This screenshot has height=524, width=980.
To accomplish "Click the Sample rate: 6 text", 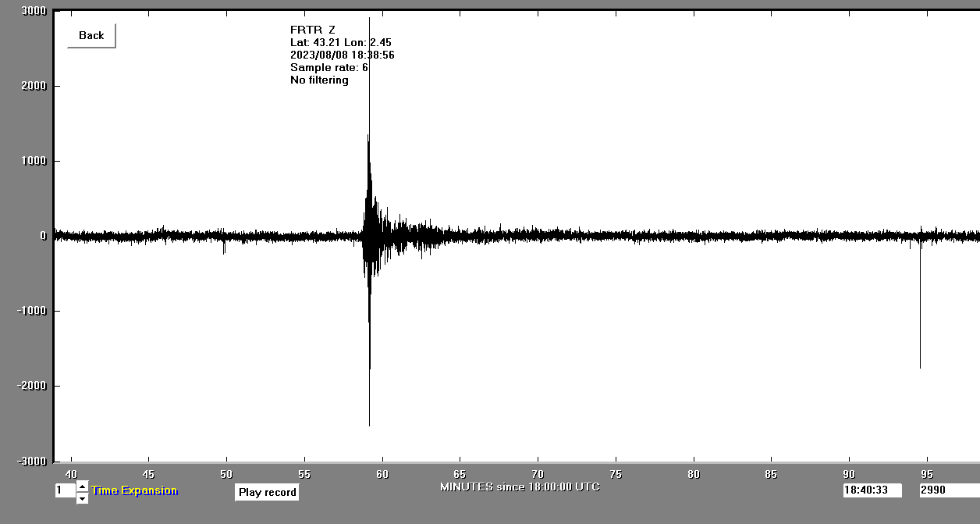I will pyautogui.click(x=329, y=67).
